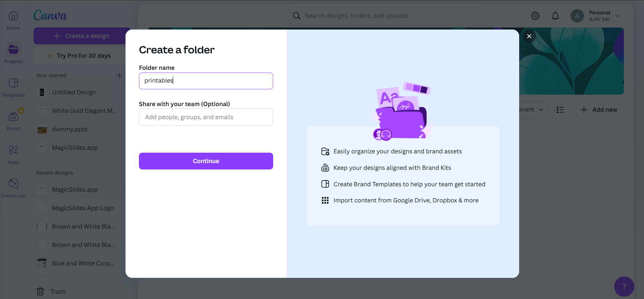Go to Home in the sidebar
Screen dimensions: 644x299
click(x=13, y=21)
